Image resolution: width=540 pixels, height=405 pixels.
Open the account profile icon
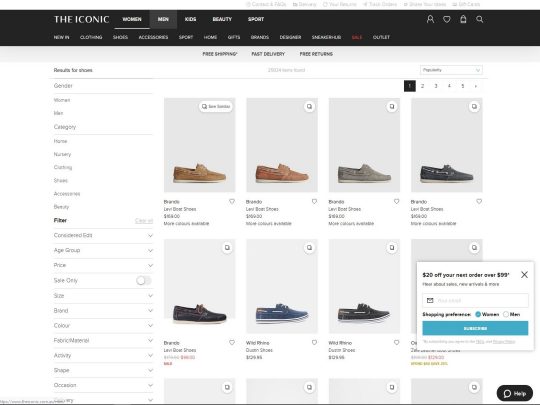pos(430,19)
